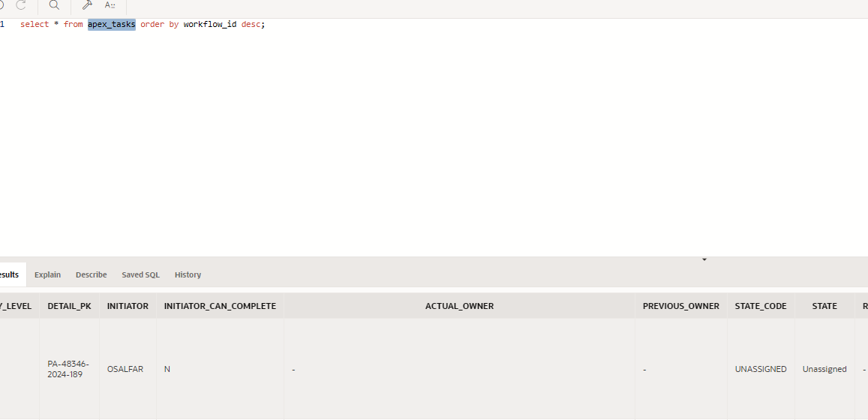Click the INITIATOR_CAN_COMPLETE column header

click(x=220, y=306)
